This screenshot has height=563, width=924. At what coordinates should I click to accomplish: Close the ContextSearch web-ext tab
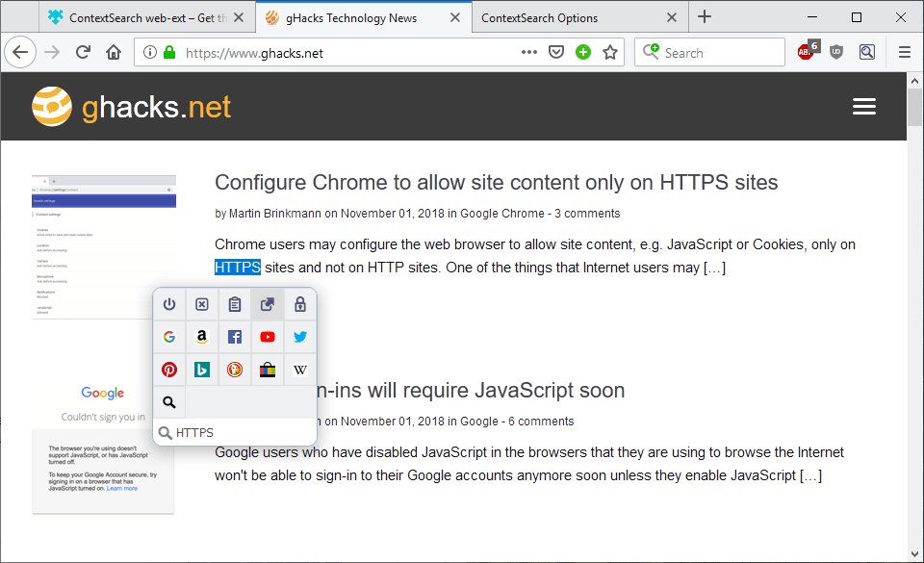(x=239, y=17)
